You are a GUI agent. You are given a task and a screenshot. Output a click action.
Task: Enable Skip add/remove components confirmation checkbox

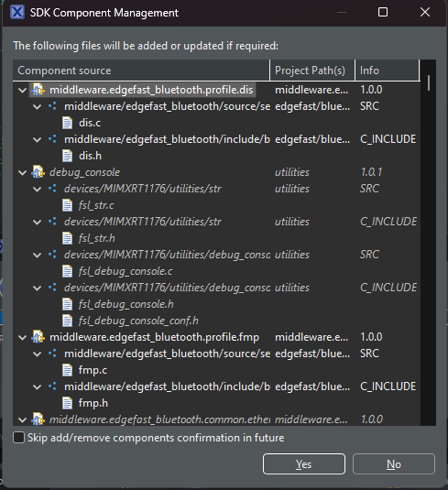tap(18, 438)
